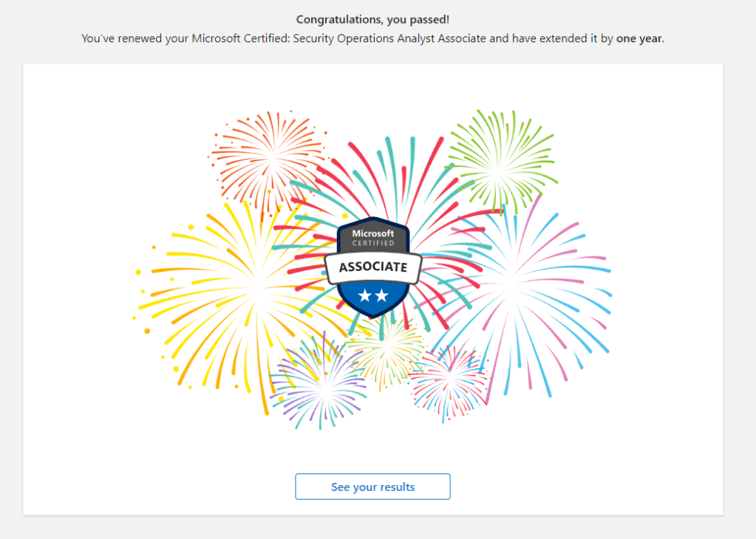Click the two white stars on badge
Viewport: 756px width, 539px height.
373,295
